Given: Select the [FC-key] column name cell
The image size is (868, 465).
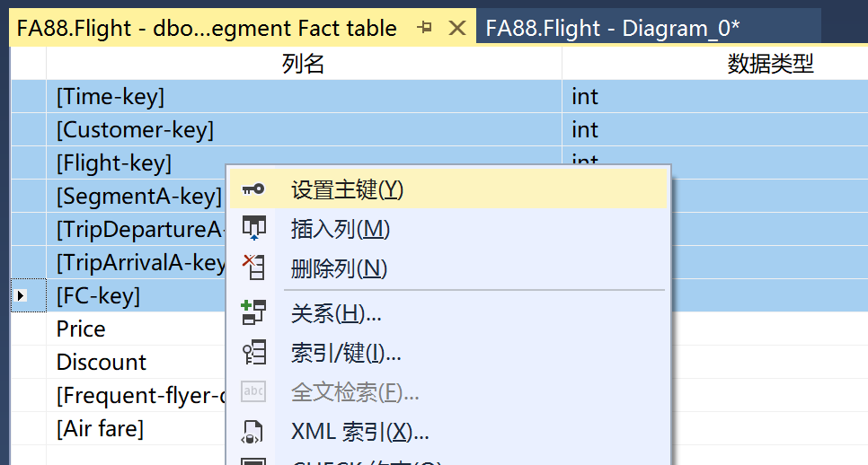Looking at the screenshot, I should coord(136,296).
